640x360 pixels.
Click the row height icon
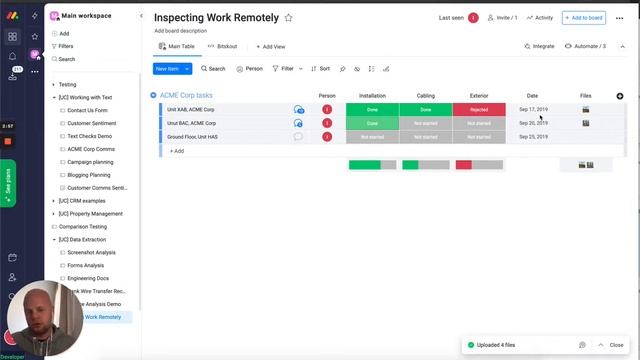pos(371,69)
